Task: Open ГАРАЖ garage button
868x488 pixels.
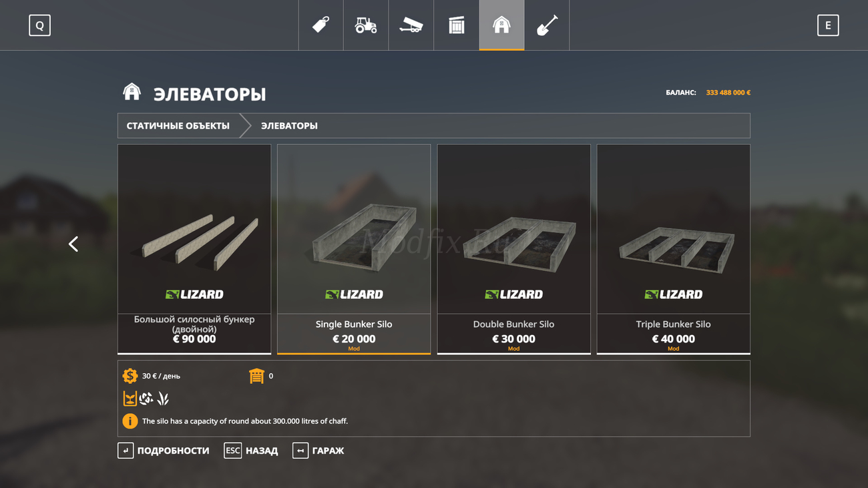Action: 318,451
